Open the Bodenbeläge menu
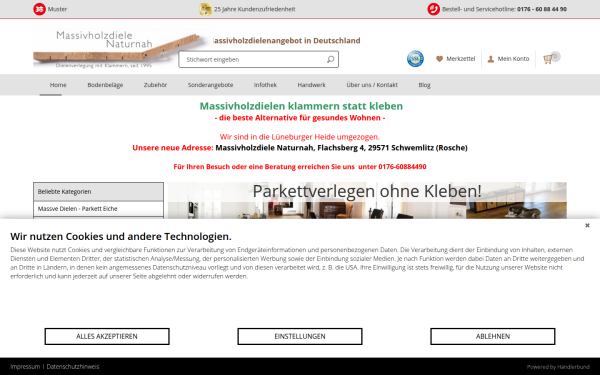Screen dimensions: 600x375 [105, 85]
